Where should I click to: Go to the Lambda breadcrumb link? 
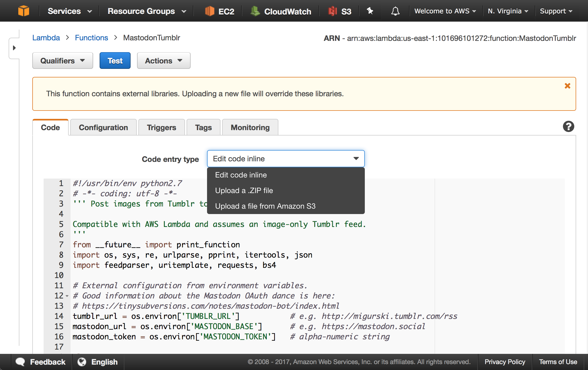click(x=46, y=38)
